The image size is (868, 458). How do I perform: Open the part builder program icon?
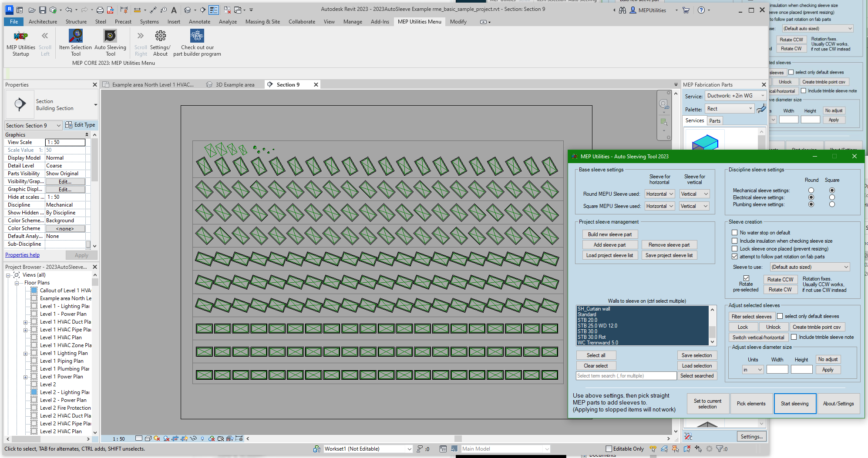point(197,37)
